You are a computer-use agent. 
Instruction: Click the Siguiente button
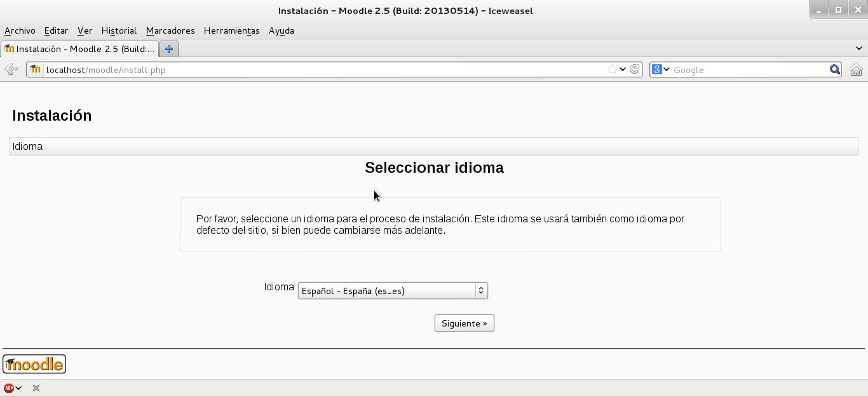[464, 323]
